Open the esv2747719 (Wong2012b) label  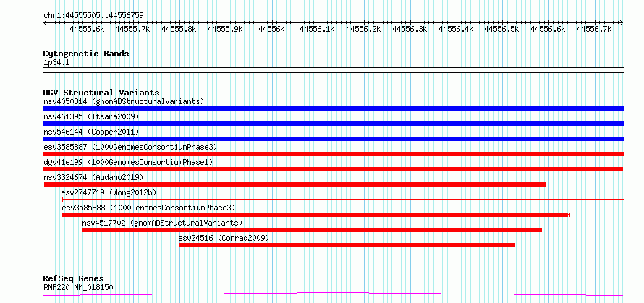pos(109,192)
